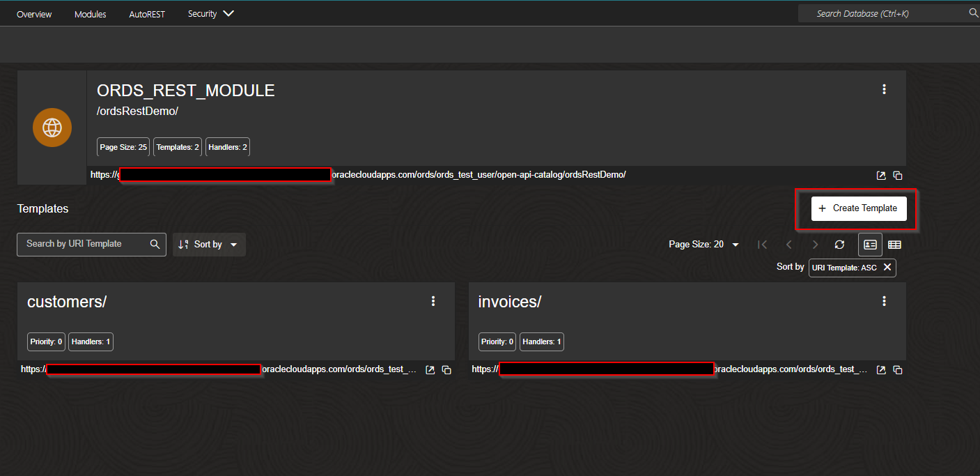Open the module URL in a new tab
The height and width of the screenshot is (476, 980).
[x=880, y=175]
